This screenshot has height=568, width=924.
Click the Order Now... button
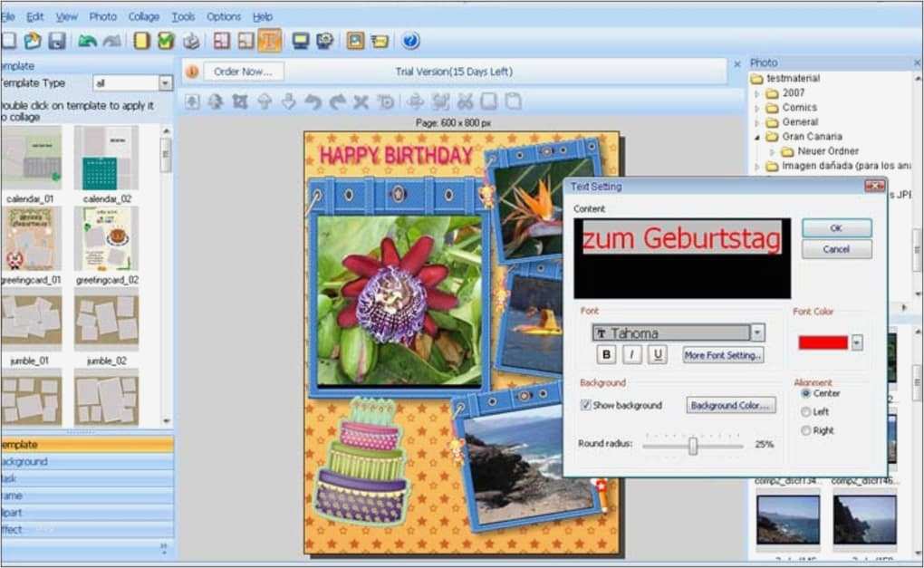pyautogui.click(x=244, y=72)
